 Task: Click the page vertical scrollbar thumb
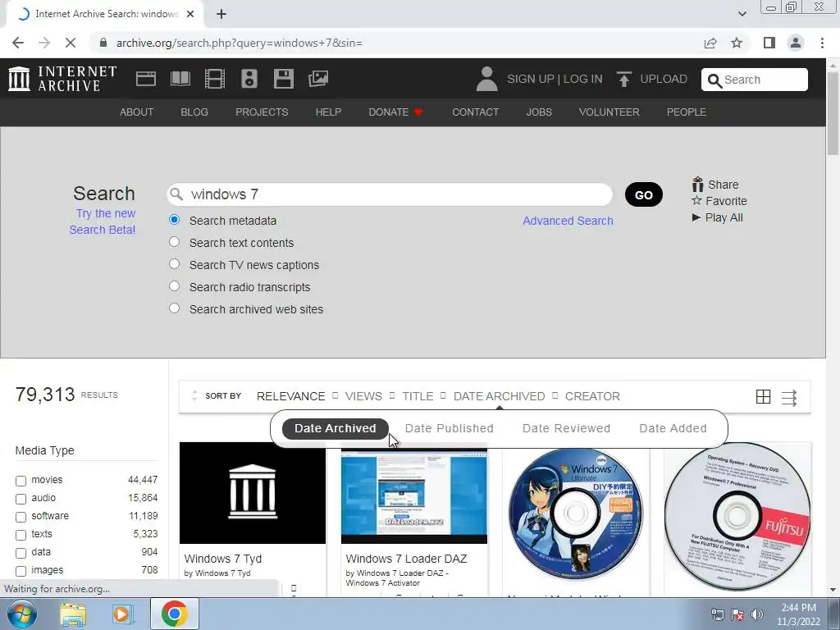point(833,113)
